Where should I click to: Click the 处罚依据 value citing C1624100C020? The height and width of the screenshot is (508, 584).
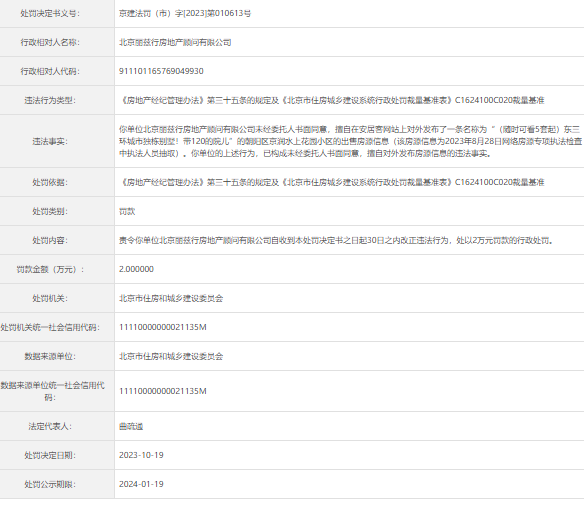pyautogui.click(x=331, y=182)
